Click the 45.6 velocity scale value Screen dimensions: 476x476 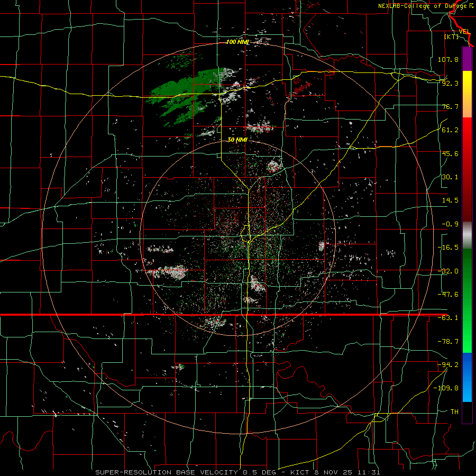(450, 153)
